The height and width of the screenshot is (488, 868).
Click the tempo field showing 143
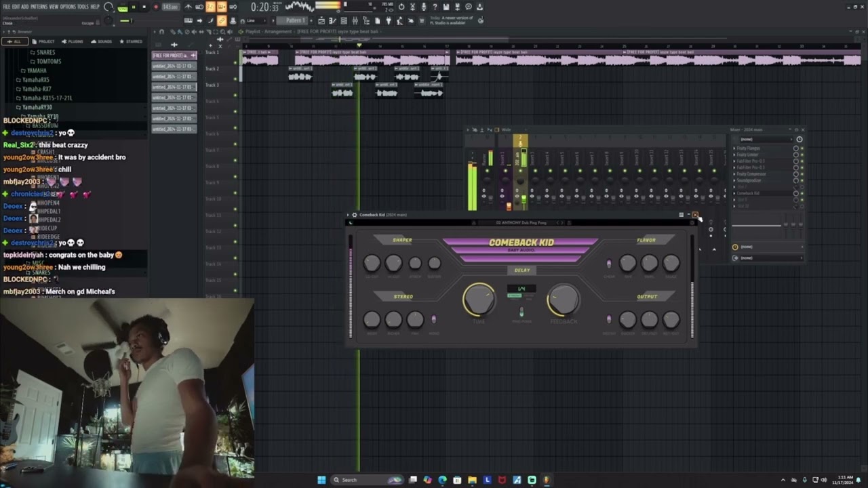pos(170,7)
